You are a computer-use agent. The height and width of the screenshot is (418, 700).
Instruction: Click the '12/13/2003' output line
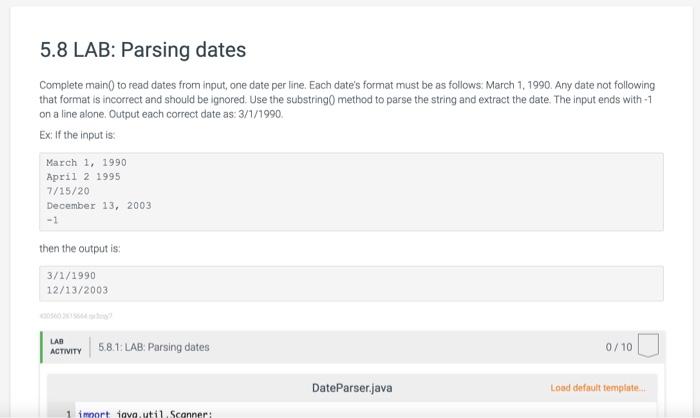point(77,290)
